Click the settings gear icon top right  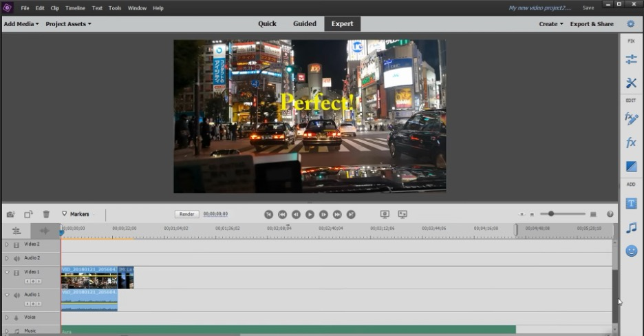click(x=630, y=24)
